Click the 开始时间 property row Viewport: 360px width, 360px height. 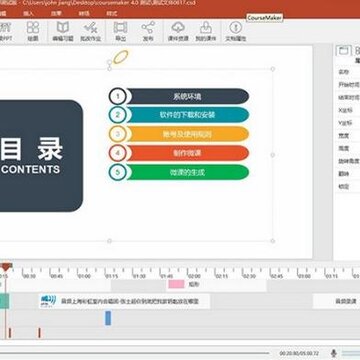pos(347,85)
